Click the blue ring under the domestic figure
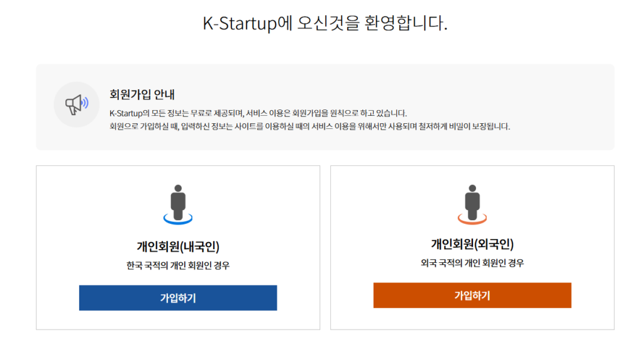The height and width of the screenshot is (339, 644). click(178, 220)
